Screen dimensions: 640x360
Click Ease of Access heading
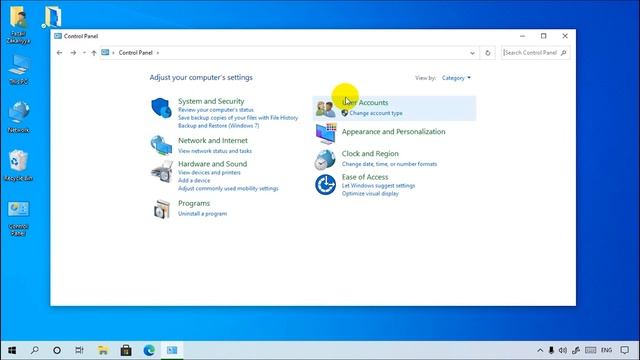364,177
